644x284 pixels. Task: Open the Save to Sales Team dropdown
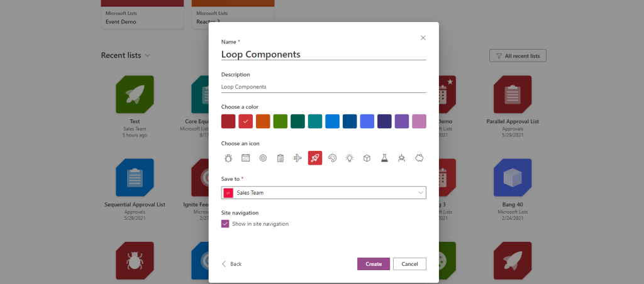pos(324,193)
